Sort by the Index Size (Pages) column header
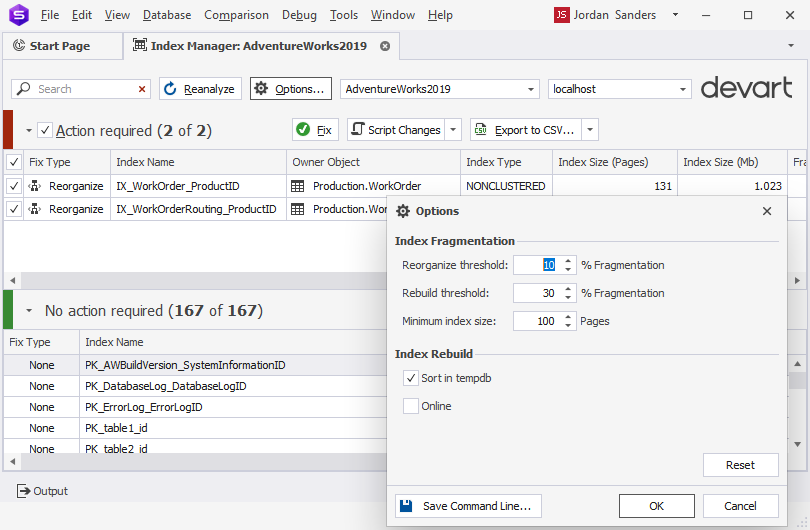 pyautogui.click(x=614, y=162)
